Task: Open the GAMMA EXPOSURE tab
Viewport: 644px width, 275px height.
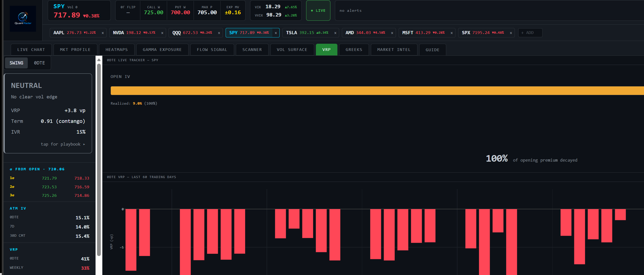Action: pos(162,50)
